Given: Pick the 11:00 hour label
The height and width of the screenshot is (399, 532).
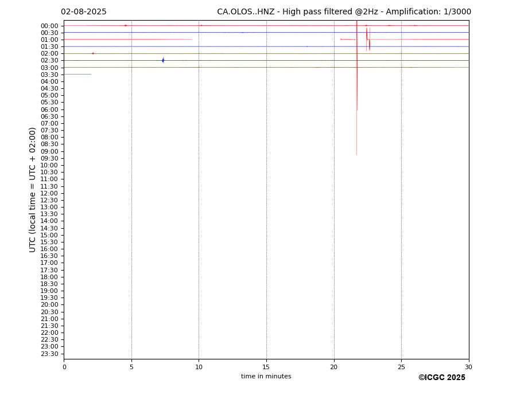Looking at the screenshot, I should [x=49, y=179].
